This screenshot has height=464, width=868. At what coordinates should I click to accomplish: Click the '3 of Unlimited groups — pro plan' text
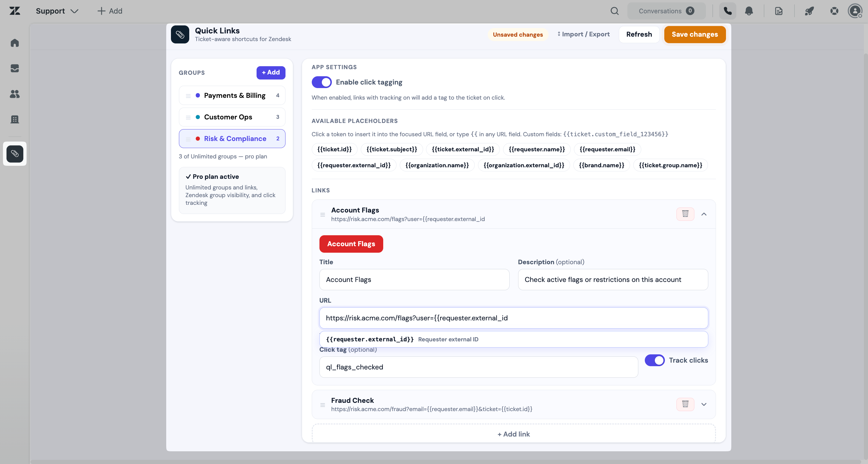223,156
